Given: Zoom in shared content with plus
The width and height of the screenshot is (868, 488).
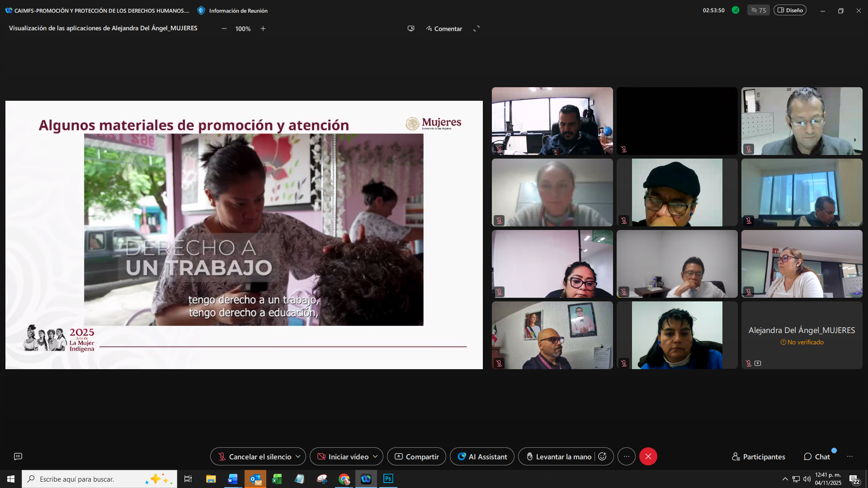Looking at the screenshot, I should click(x=263, y=28).
